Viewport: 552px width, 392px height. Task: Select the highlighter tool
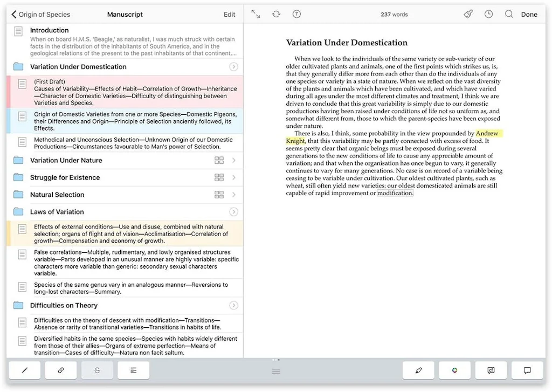click(418, 370)
